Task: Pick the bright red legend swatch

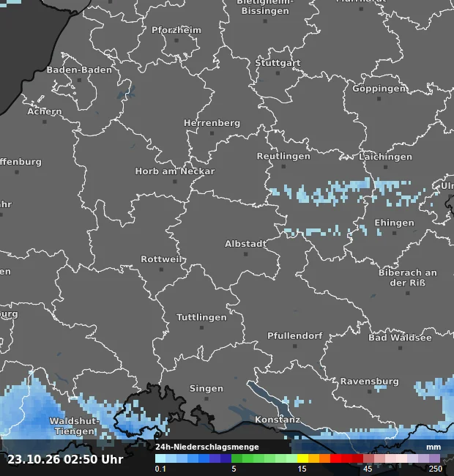Action: pyautogui.click(x=335, y=458)
